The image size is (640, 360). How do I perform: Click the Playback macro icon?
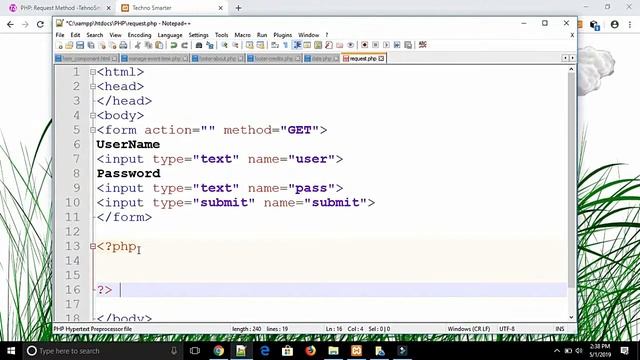[387, 45]
